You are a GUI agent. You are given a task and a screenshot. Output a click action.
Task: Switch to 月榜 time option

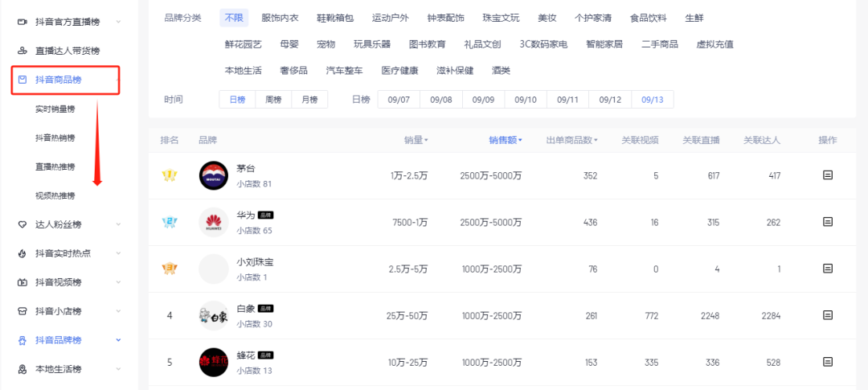[x=309, y=100]
